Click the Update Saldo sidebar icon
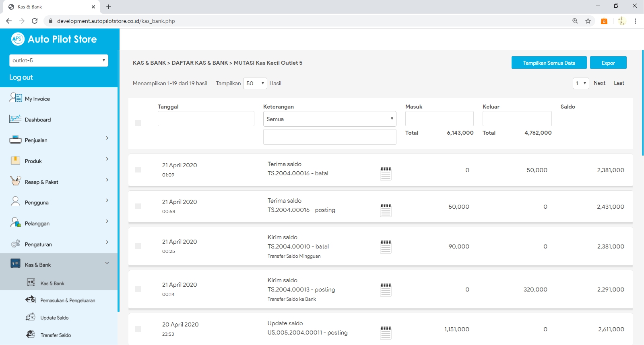 [31, 317]
